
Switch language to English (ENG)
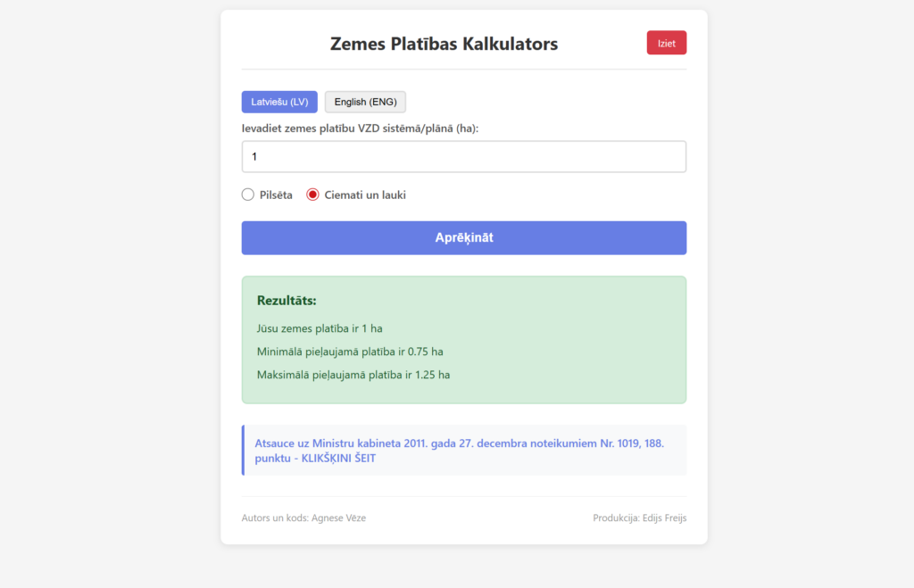point(365,102)
